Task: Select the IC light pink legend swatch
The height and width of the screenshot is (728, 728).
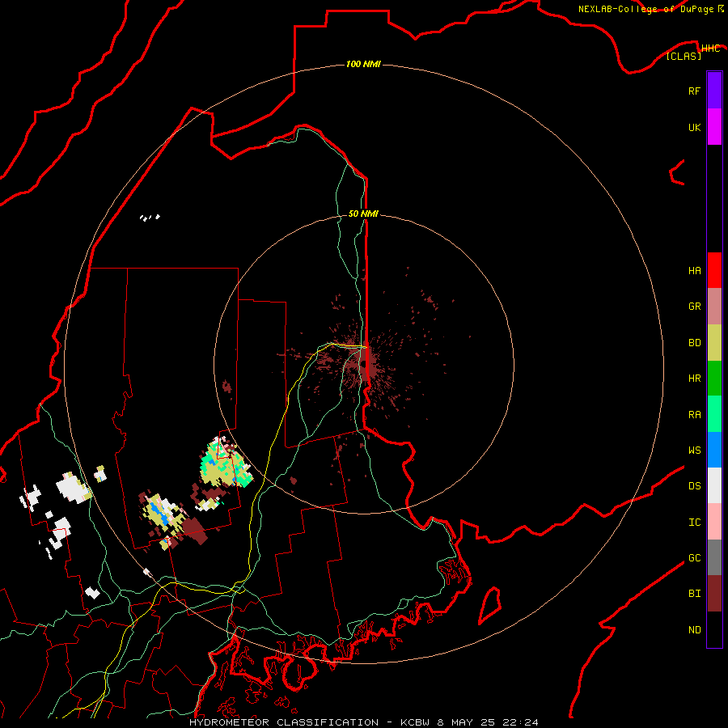Action: [714, 522]
